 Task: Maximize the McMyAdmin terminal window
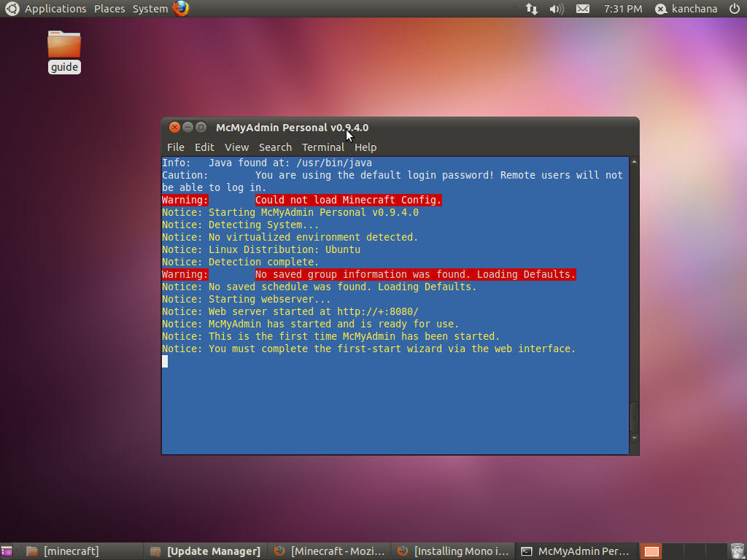pyautogui.click(x=201, y=127)
